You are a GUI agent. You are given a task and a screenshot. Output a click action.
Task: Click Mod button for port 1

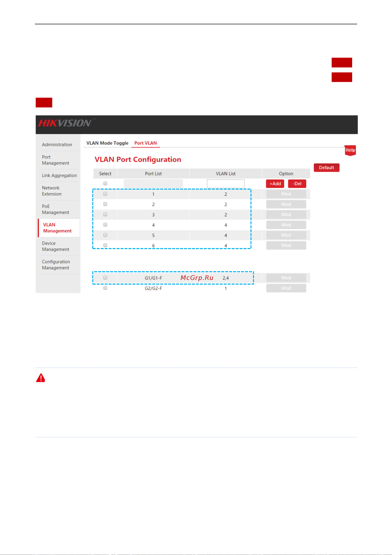coord(286,194)
